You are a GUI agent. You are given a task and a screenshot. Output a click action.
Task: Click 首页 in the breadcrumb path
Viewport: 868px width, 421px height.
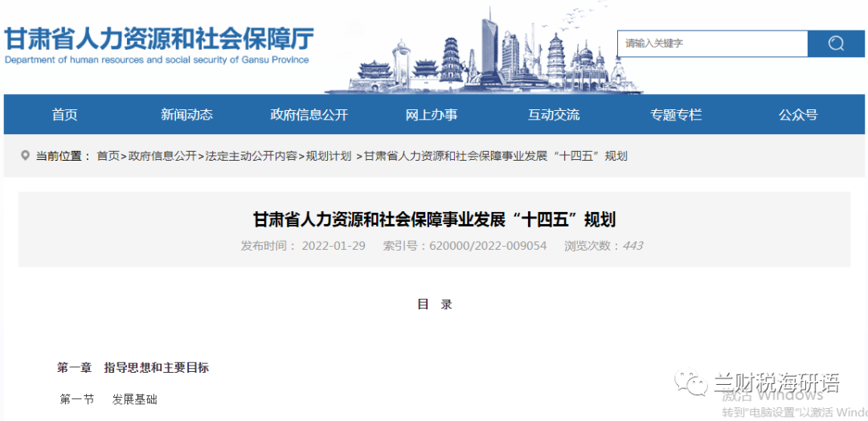108,156
